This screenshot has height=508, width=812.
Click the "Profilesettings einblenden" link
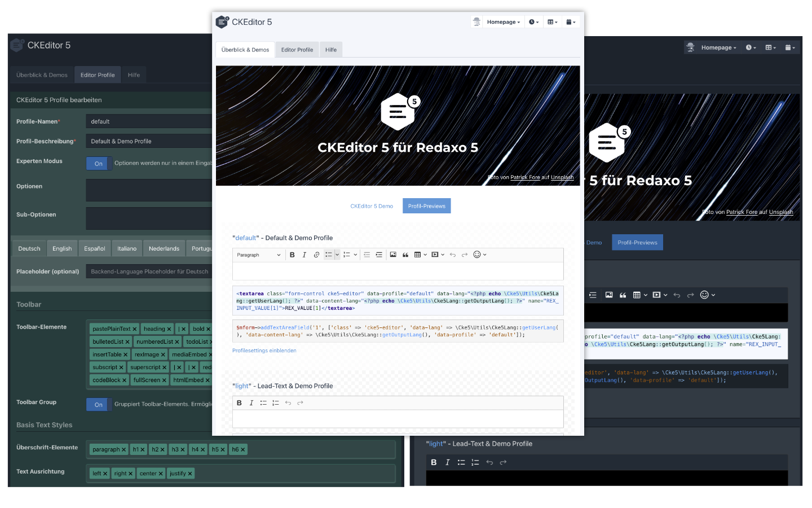pyautogui.click(x=264, y=351)
